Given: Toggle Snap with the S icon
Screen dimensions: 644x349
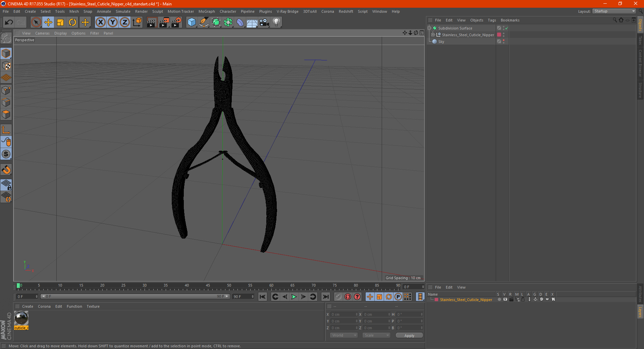Looking at the screenshot, I should coord(6,154).
